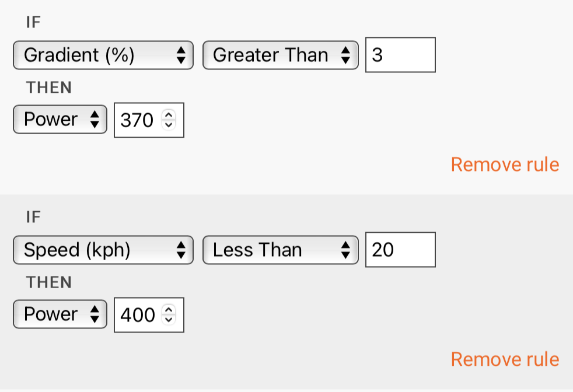Click the THEN label of the speed rule
This screenshot has width=573, height=392.
(49, 283)
